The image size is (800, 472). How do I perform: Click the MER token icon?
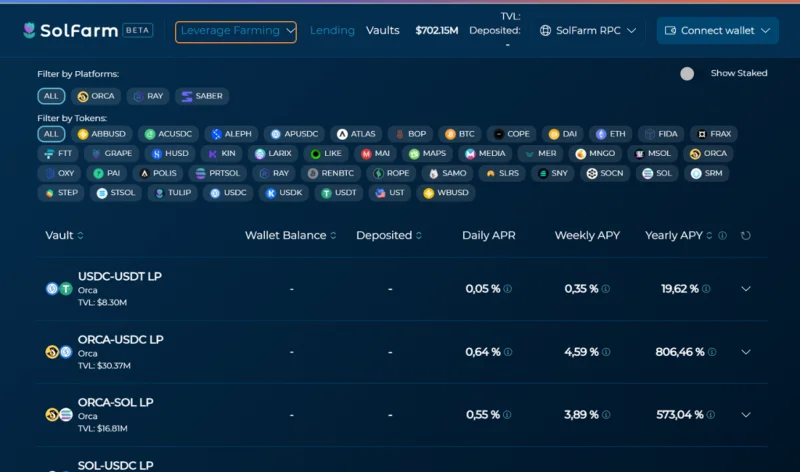point(529,154)
